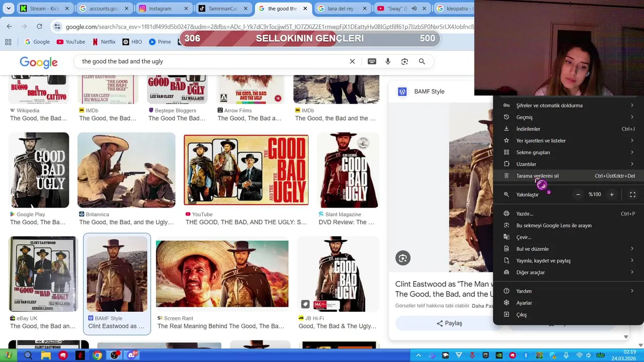Select Tarama verilerini sil menu item
Image resolution: width=644 pixels, height=362 pixels.
click(569, 176)
